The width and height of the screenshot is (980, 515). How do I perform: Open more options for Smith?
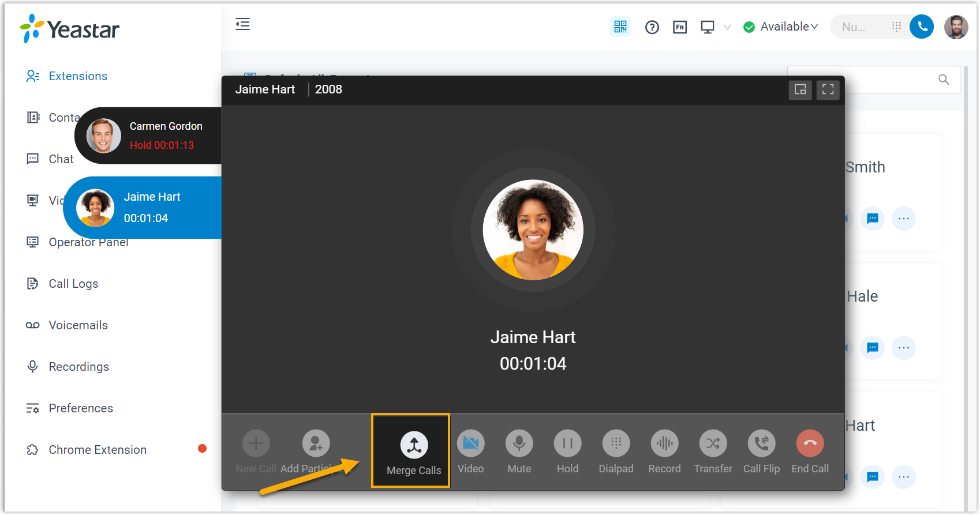coord(904,219)
